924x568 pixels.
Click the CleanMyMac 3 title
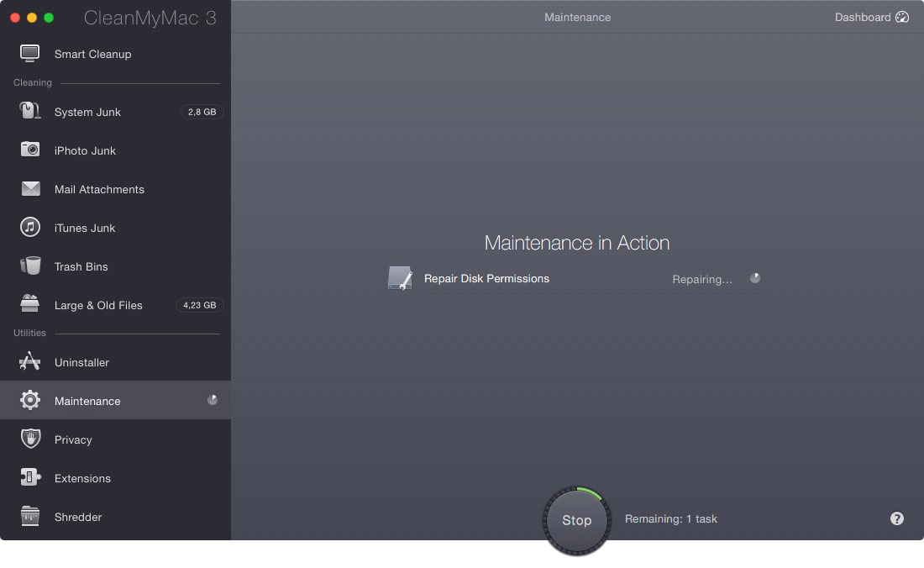150,18
